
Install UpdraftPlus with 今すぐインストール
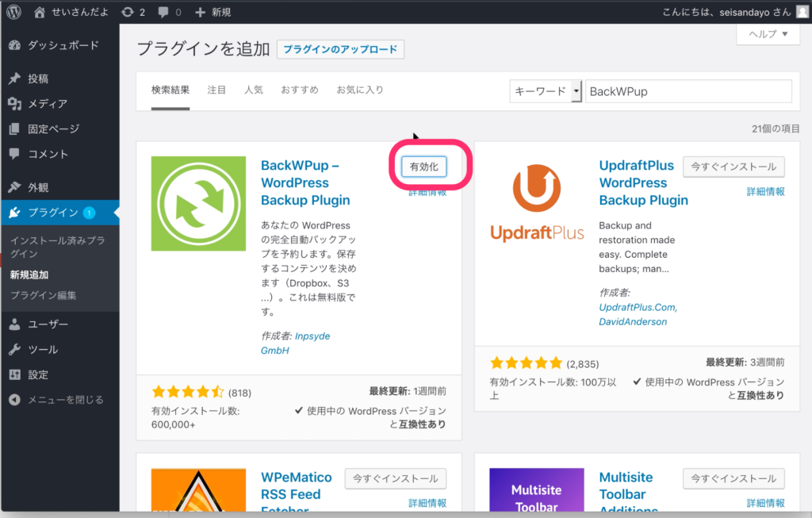pos(733,167)
